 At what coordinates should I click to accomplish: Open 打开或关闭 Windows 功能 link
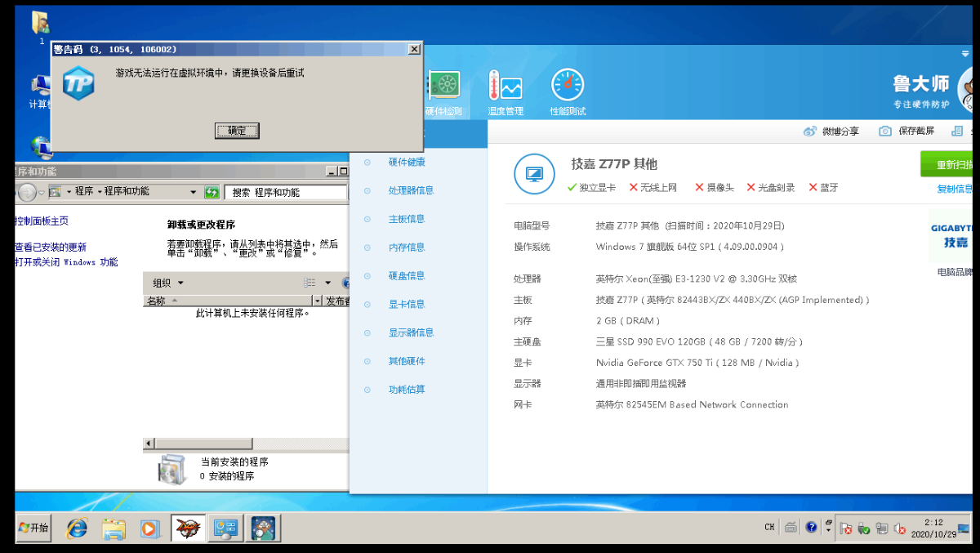[x=66, y=262]
